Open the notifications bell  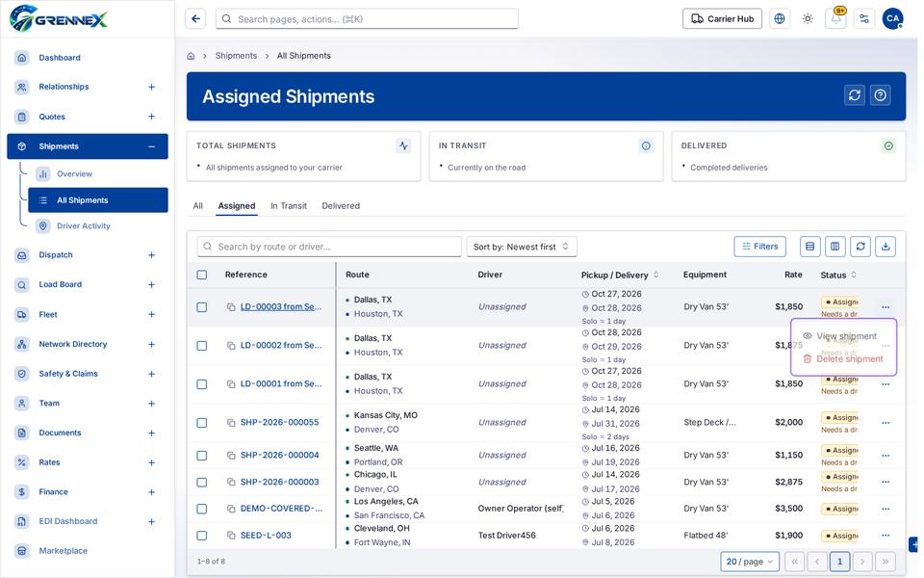coord(835,19)
